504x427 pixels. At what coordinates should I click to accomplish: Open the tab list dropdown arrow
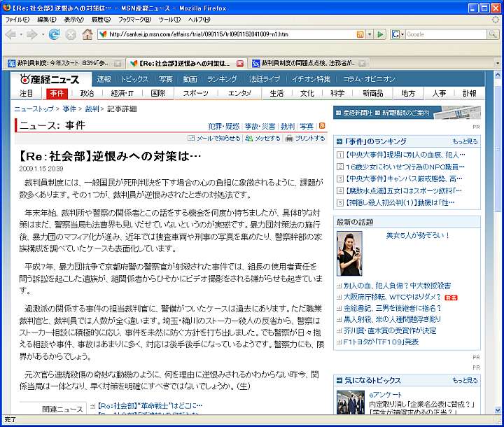pyautogui.click(x=495, y=63)
